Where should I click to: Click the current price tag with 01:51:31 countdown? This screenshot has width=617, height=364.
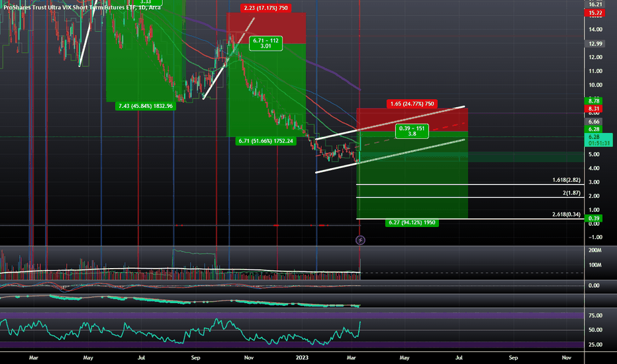click(x=599, y=140)
